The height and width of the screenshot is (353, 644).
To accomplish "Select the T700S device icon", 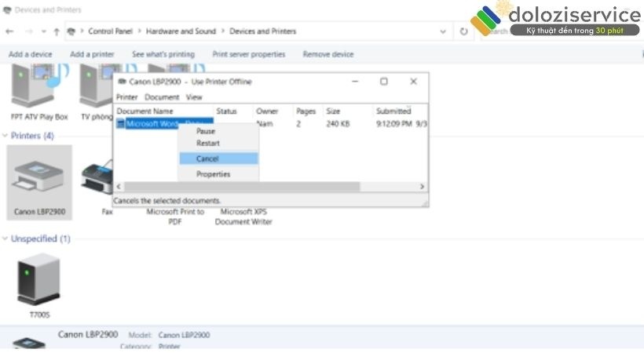I will point(38,279).
